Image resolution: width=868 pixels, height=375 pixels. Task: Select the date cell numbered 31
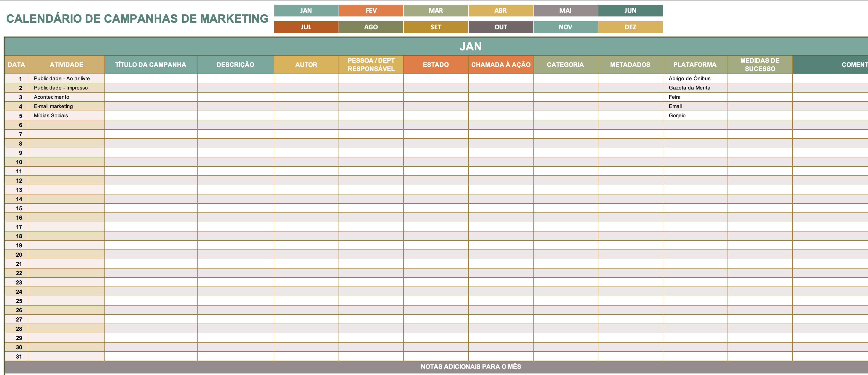pos(16,356)
